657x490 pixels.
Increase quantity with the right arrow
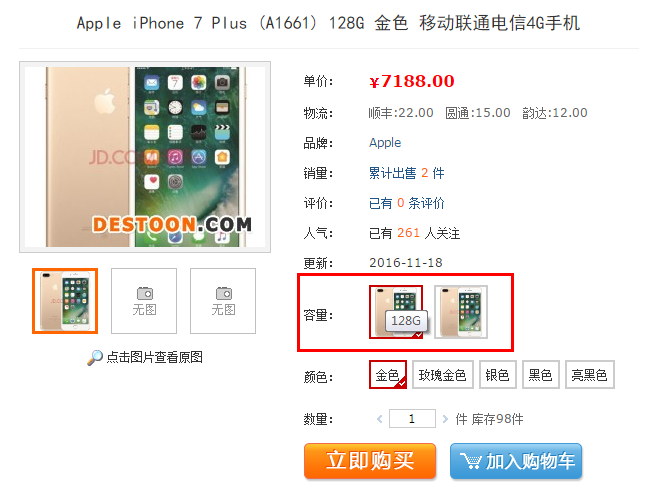coord(445,419)
